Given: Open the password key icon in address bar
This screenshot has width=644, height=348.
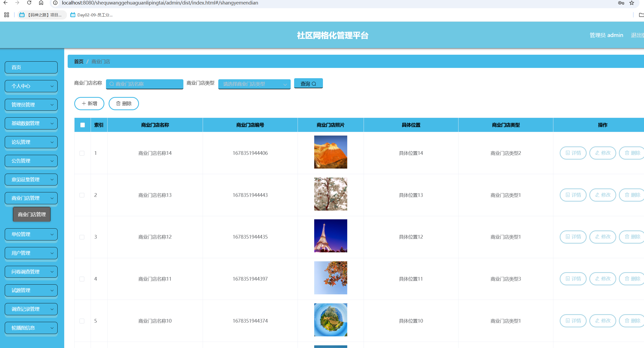Looking at the screenshot, I should tap(621, 3).
